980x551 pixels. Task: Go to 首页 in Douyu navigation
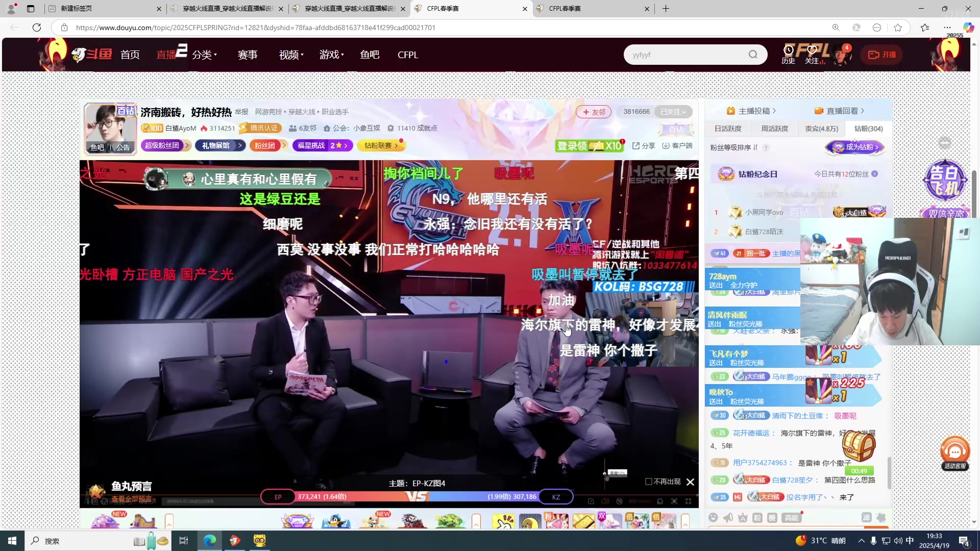coord(130,55)
